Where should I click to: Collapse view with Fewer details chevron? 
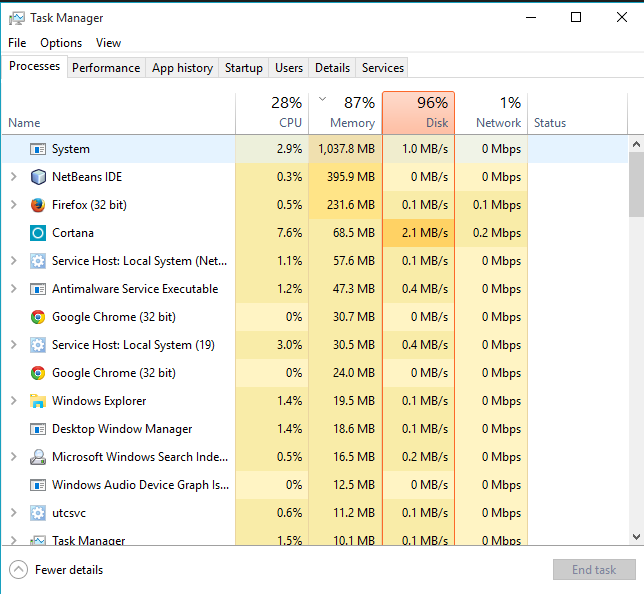click(x=18, y=570)
